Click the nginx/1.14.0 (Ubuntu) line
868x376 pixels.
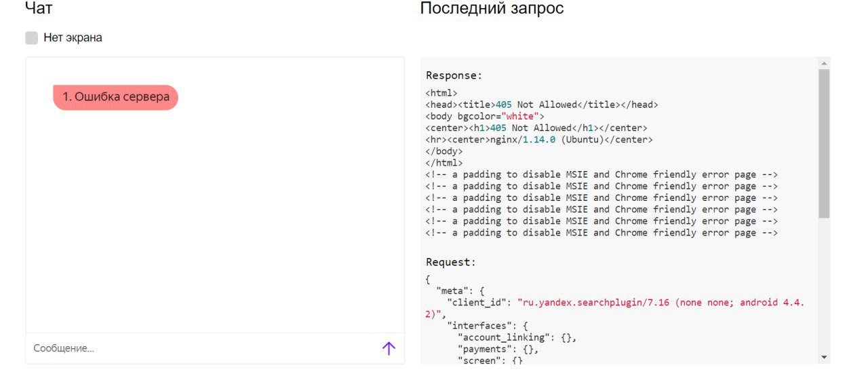(x=539, y=139)
